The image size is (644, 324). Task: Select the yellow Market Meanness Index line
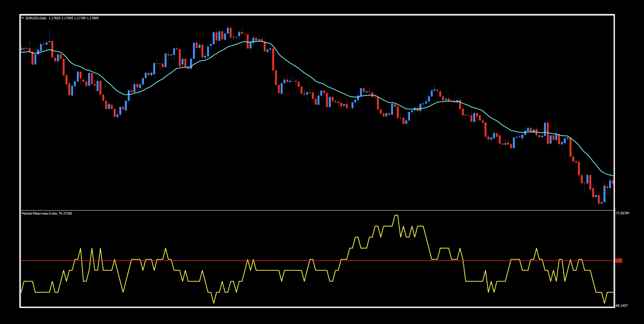[267, 270]
